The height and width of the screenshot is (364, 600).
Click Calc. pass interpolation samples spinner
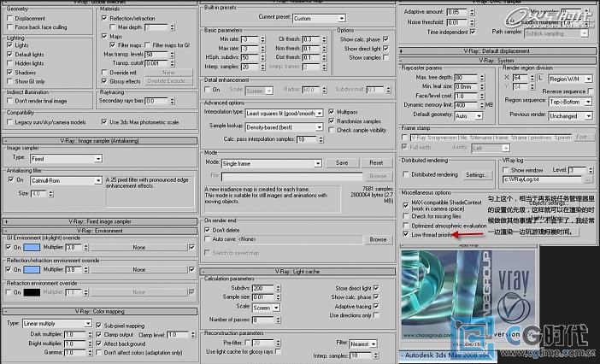[x=321, y=139]
